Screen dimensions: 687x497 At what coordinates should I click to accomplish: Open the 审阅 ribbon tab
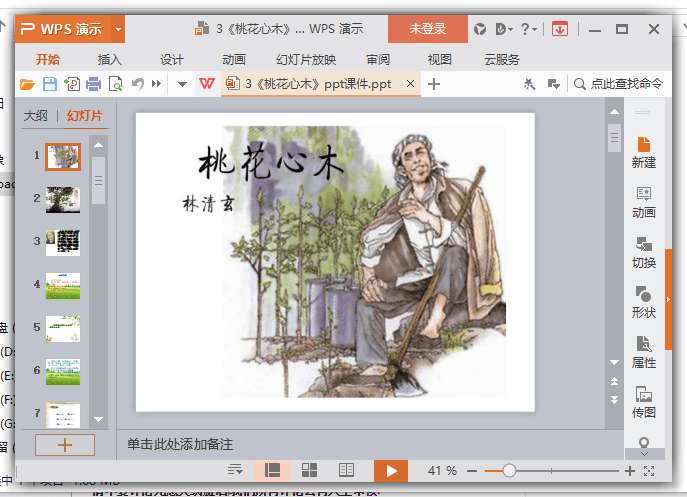click(x=378, y=59)
